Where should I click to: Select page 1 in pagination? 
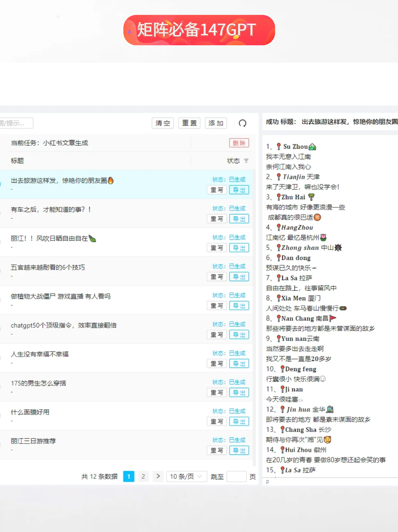coord(129,476)
